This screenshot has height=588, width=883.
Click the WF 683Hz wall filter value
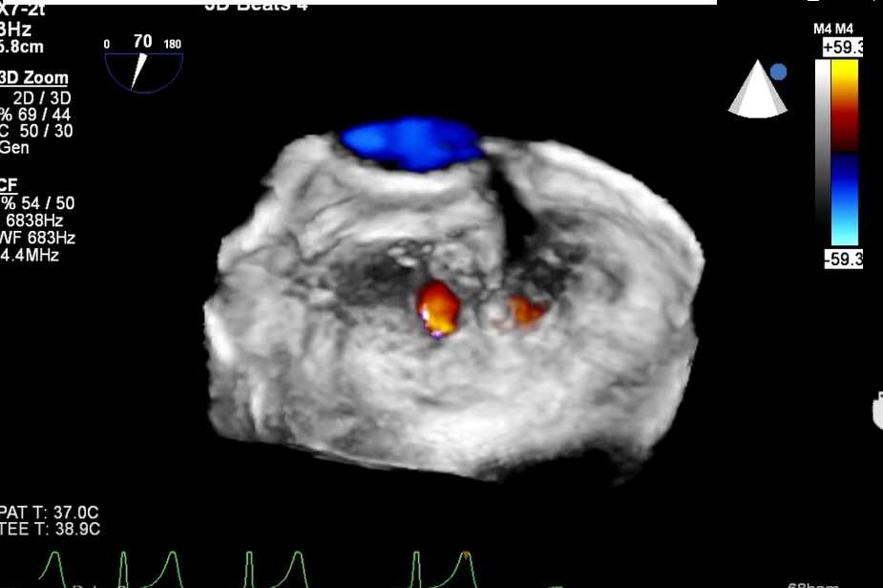(38, 238)
